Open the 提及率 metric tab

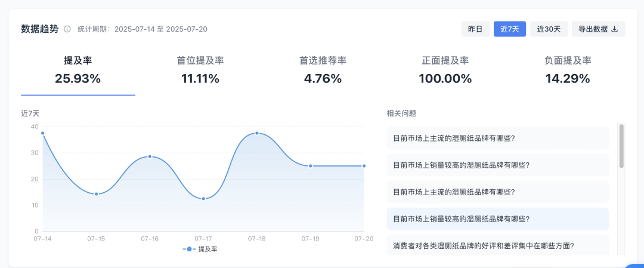[x=78, y=70]
